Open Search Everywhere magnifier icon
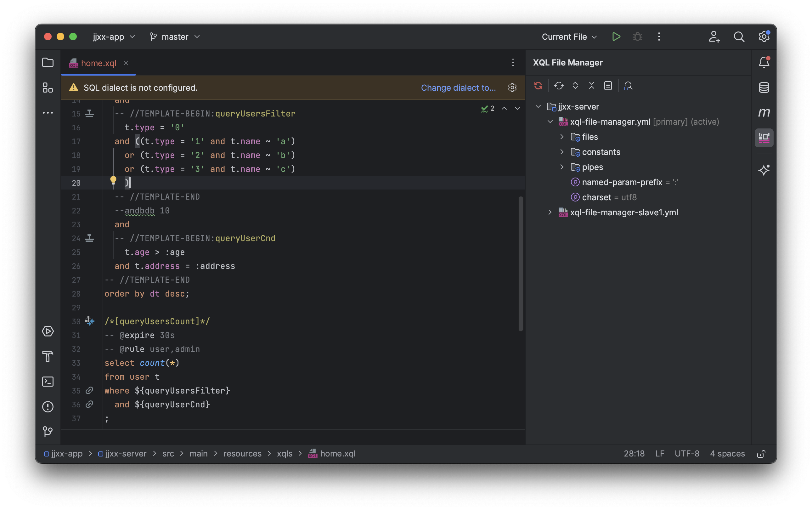The width and height of the screenshot is (812, 510). click(x=739, y=37)
